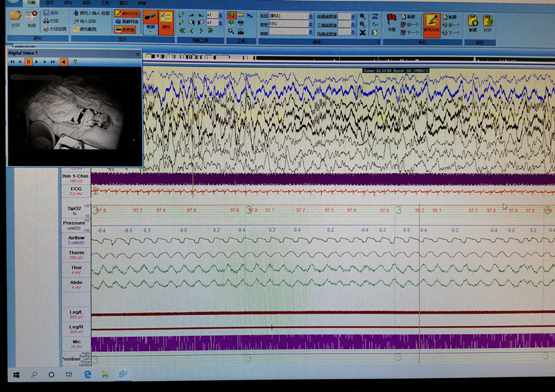The image size is (555, 392).
Task: Click the bookmark red flag icon
Action: click(392, 19)
